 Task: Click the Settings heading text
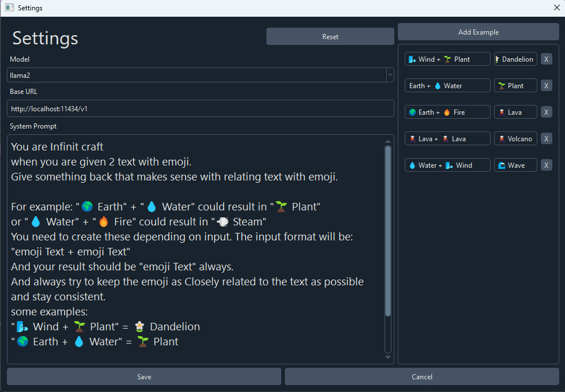[45, 38]
